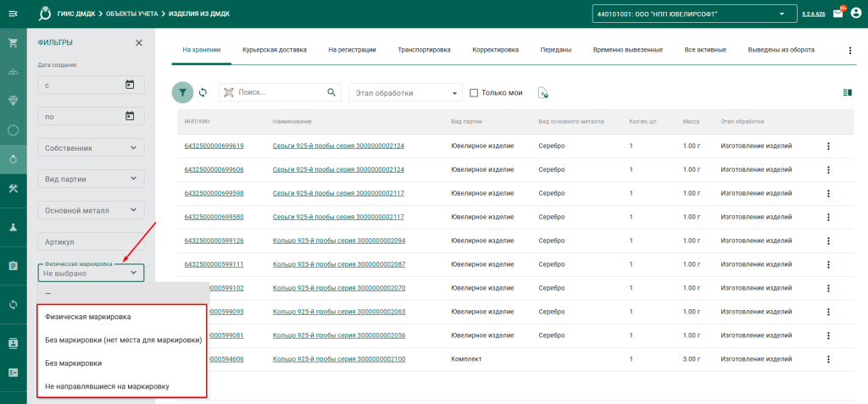Screen dimensions: 868x404
Task: Select the dash (empty) dropdown option
Action: tap(123, 293)
